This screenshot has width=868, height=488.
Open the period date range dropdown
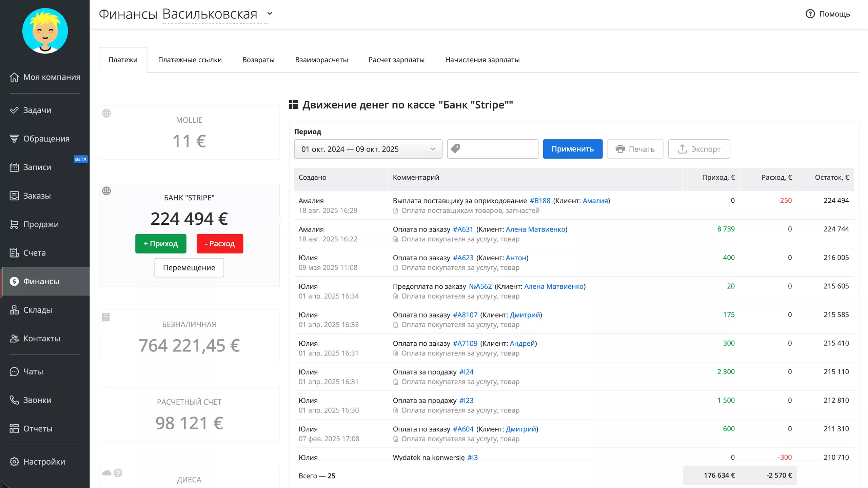tap(368, 149)
